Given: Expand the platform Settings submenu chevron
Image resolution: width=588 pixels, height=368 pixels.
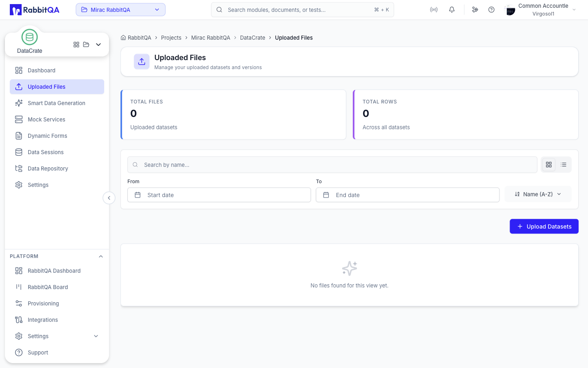Looking at the screenshot, I should (96, 336).
